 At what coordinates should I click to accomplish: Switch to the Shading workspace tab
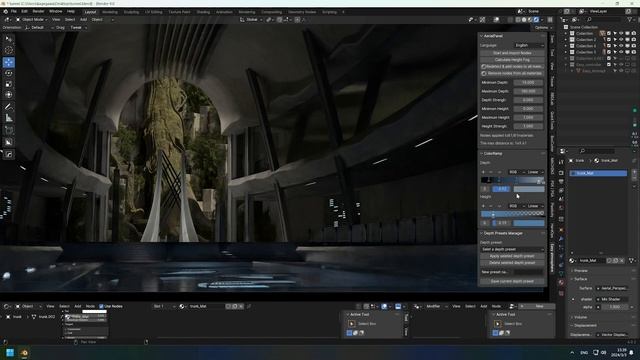tap(203, 12)
